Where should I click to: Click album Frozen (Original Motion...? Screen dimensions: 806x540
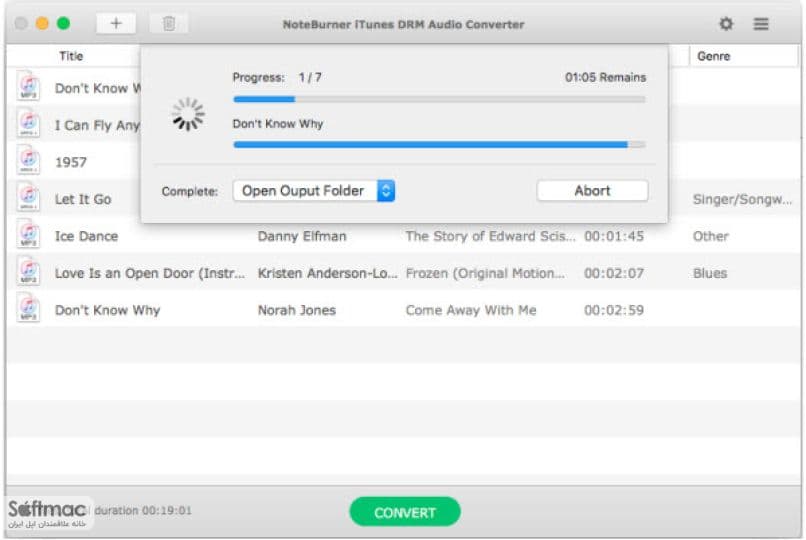(x=485, y=273)
